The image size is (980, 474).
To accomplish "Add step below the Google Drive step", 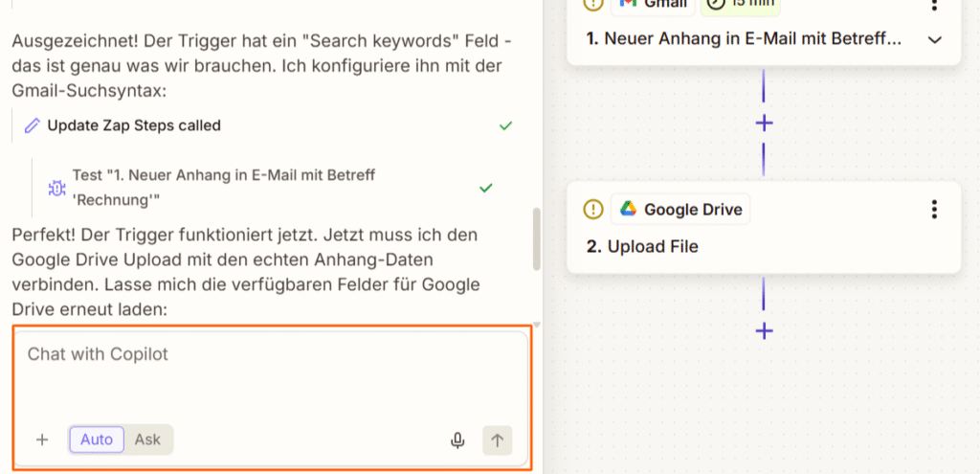I will click(x=764, y=330).
